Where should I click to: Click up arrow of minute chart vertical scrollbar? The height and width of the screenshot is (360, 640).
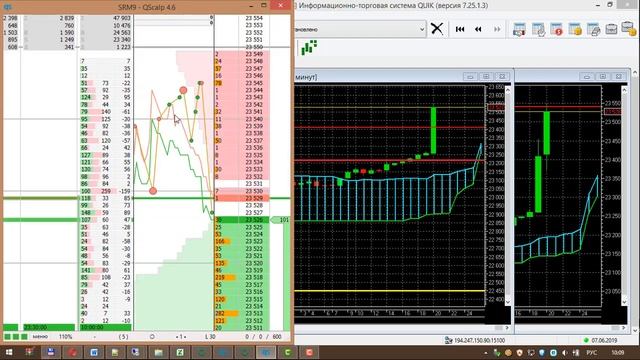point(508,89)
